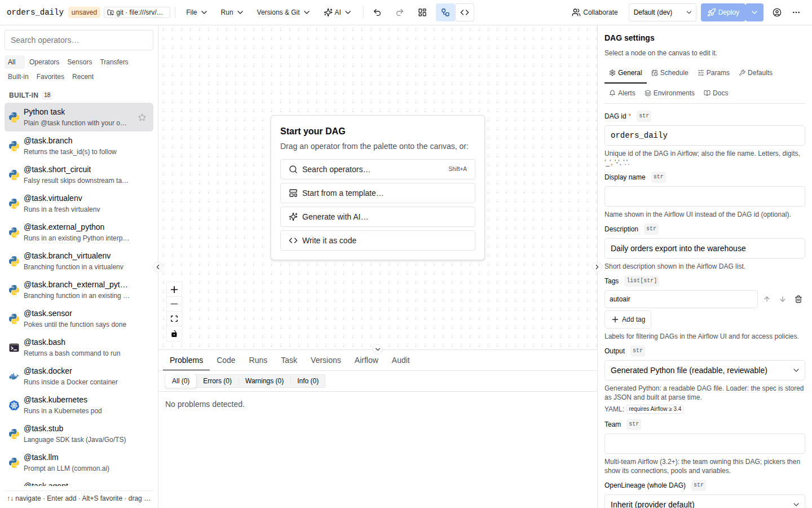Click the Search operators box in dialog
The image size is (812, 508).
(x=378, y=169)
